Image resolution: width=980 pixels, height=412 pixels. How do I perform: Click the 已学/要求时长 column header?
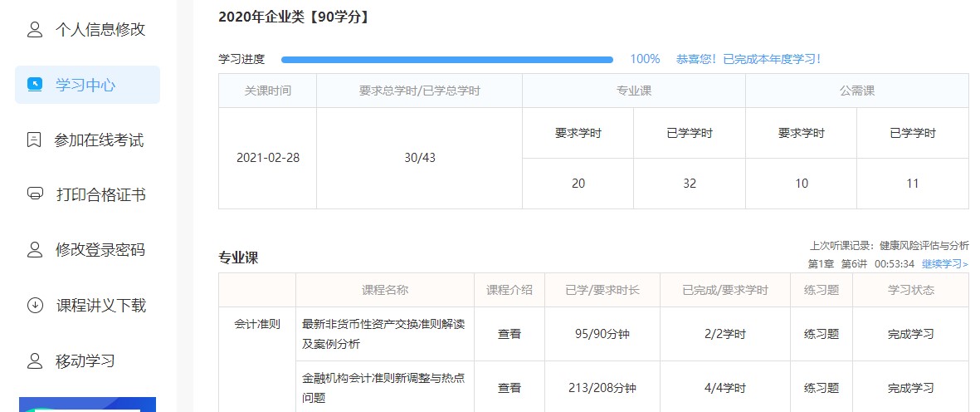click(x=602, y=290)
